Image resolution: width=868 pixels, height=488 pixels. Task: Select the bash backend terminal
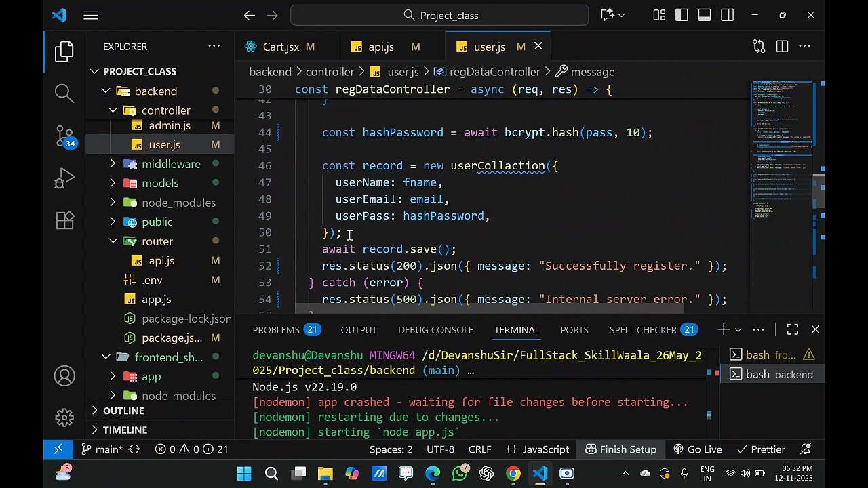coord(772,374)
